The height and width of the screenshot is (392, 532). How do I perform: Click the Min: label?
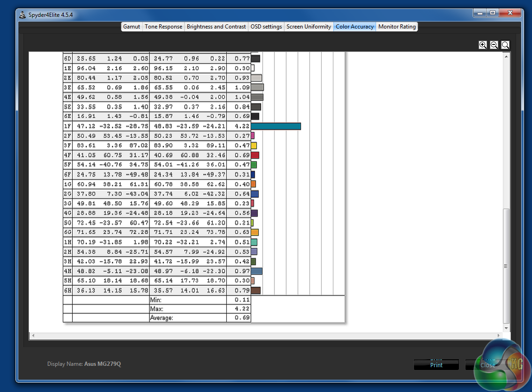click(x=156, y=300)
